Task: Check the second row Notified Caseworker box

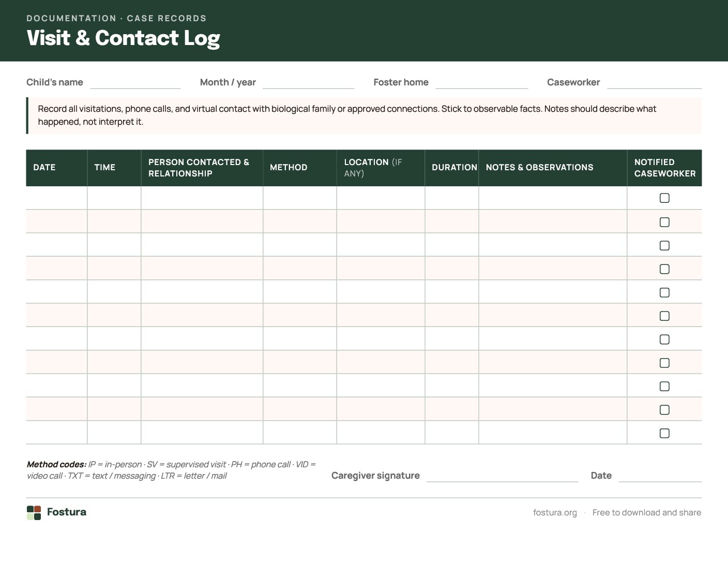Action: coord(664,222)
